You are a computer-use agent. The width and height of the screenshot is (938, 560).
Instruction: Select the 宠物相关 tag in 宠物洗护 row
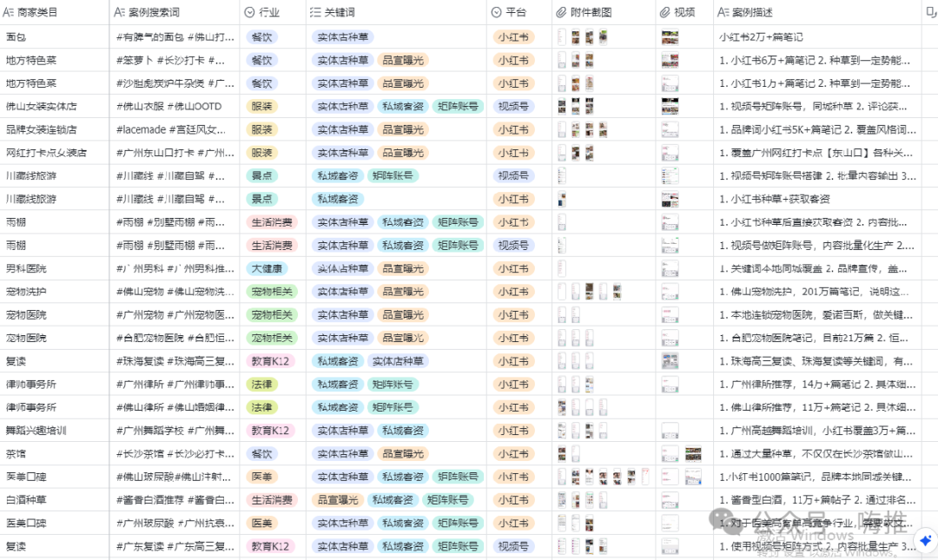pyautogui.click(x=272, y=292)
